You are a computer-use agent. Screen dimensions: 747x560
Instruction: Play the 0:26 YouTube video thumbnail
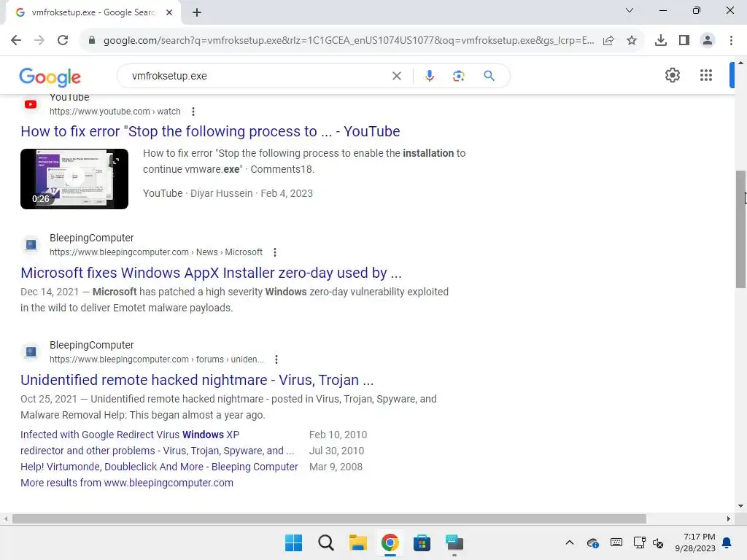tap(74, 179)
